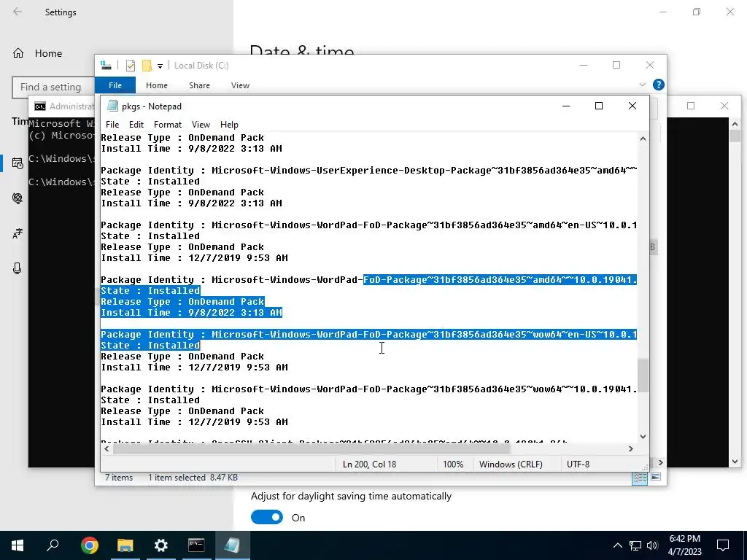Click Notepad horizontal scroll left arrow
The height and width of the screenshot is (560, 747).
coord(107,448)
